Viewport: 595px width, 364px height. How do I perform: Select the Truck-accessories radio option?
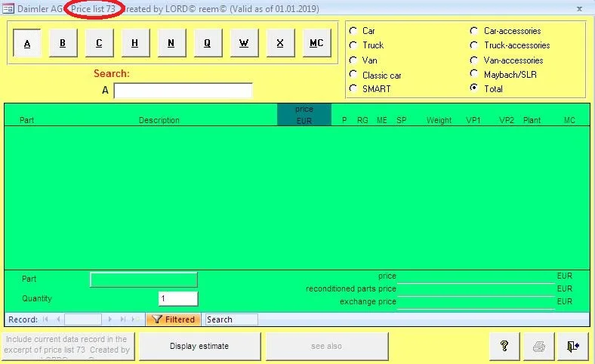(474, 45)
